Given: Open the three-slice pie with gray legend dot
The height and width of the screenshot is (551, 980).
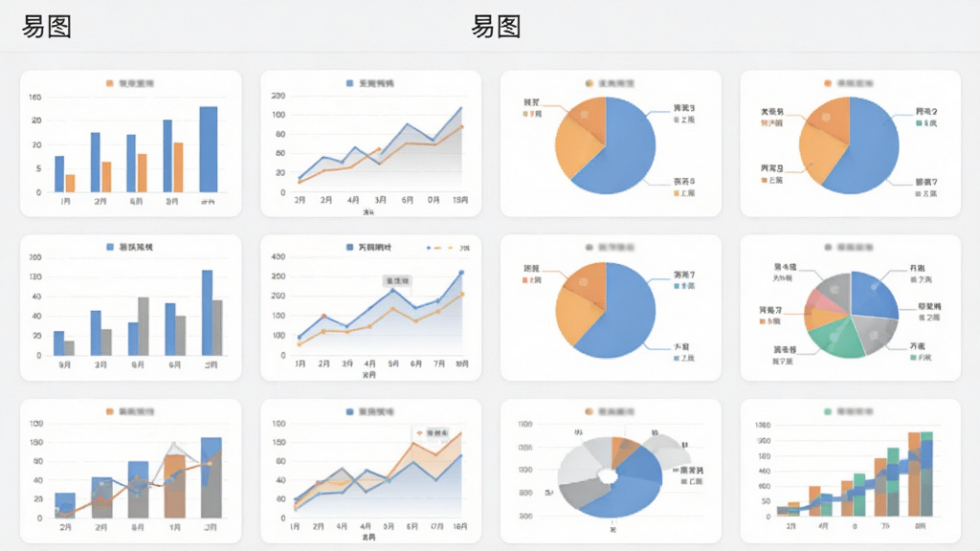Looking at the screenshot, I should click(611, 308).
